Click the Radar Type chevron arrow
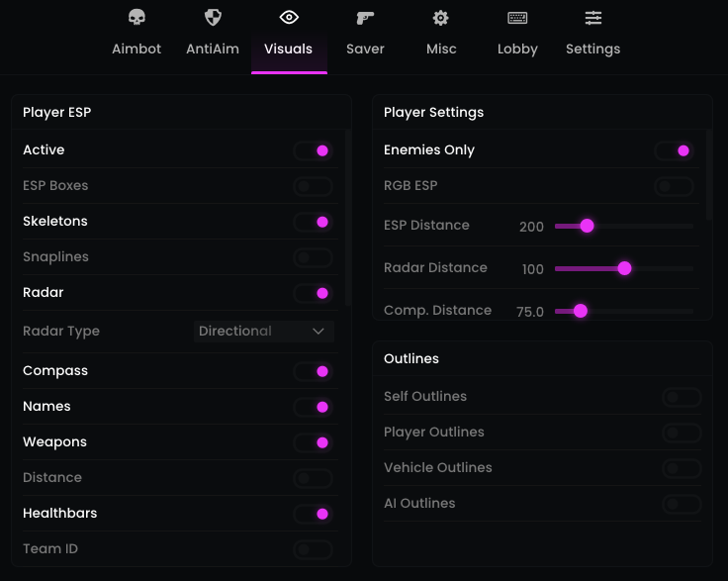 (318, 332)
